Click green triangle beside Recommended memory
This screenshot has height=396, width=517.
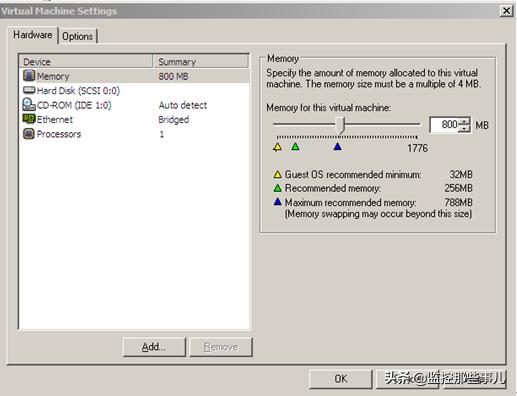[277, 188]
